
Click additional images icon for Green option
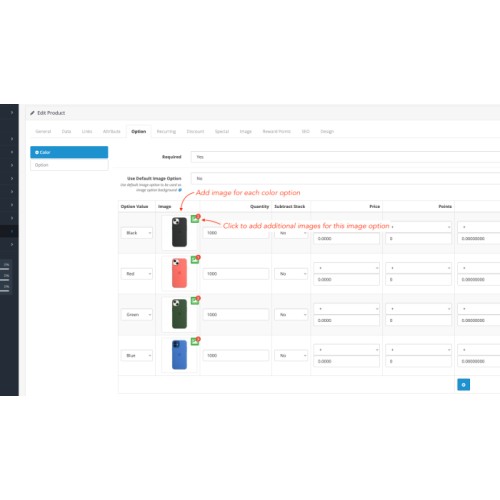pyautogui.click(x=195, y=301)
